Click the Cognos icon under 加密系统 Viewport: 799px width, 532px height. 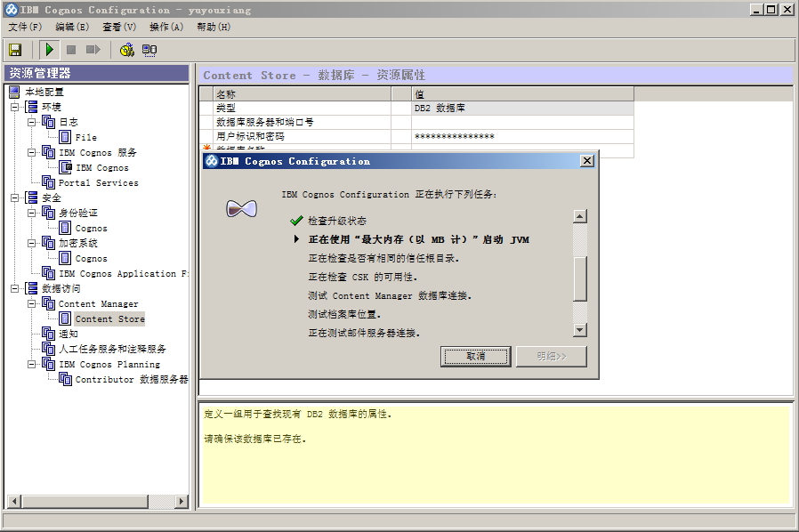click(65, 258)
